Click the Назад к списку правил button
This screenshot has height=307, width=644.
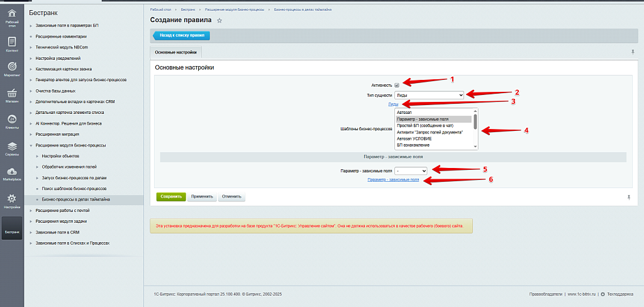pos(172,35)
